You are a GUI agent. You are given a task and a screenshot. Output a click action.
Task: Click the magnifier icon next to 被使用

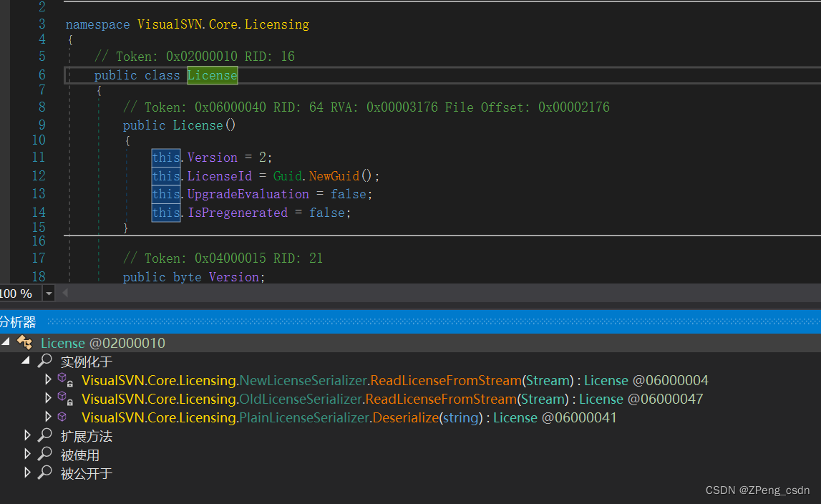45,454
